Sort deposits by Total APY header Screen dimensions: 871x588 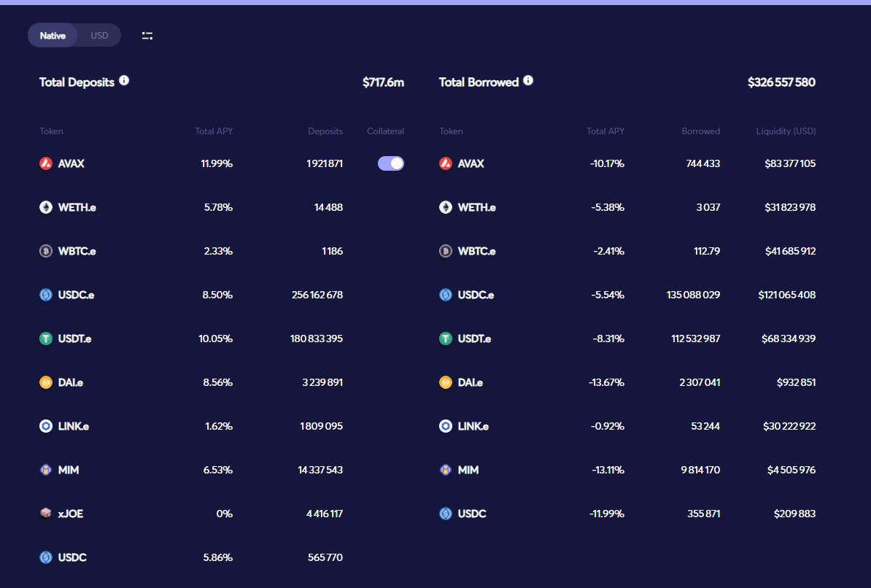[214, 131]
